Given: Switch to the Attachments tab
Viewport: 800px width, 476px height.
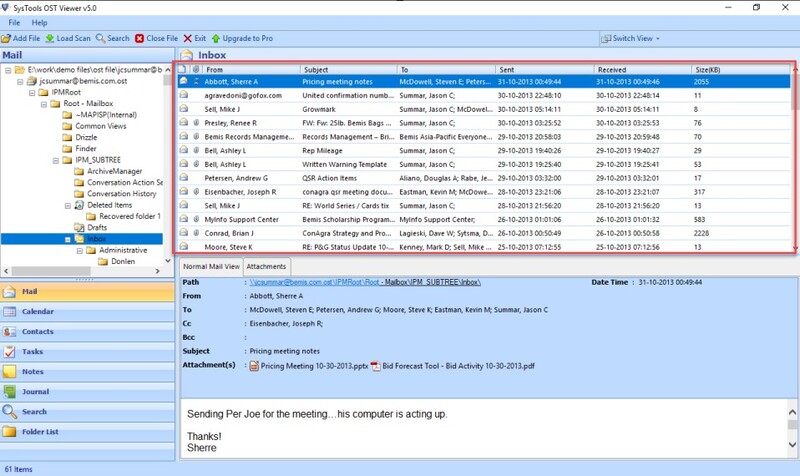Looking at the screenshot, I should click(266, 267).
